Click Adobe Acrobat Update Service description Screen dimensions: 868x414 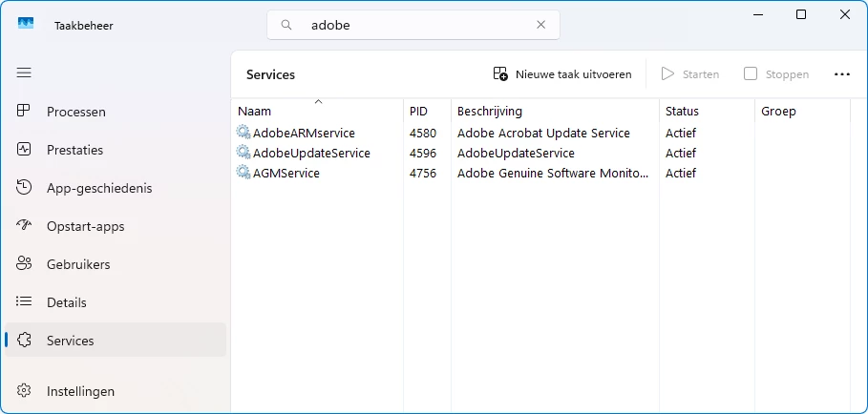click(543, 134)
